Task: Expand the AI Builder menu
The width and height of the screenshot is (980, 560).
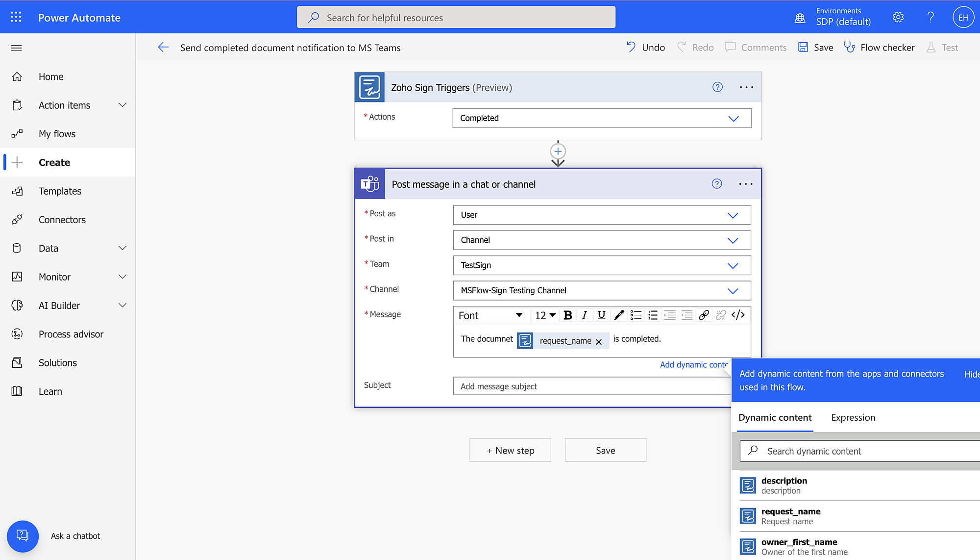Action: point(122,305)
